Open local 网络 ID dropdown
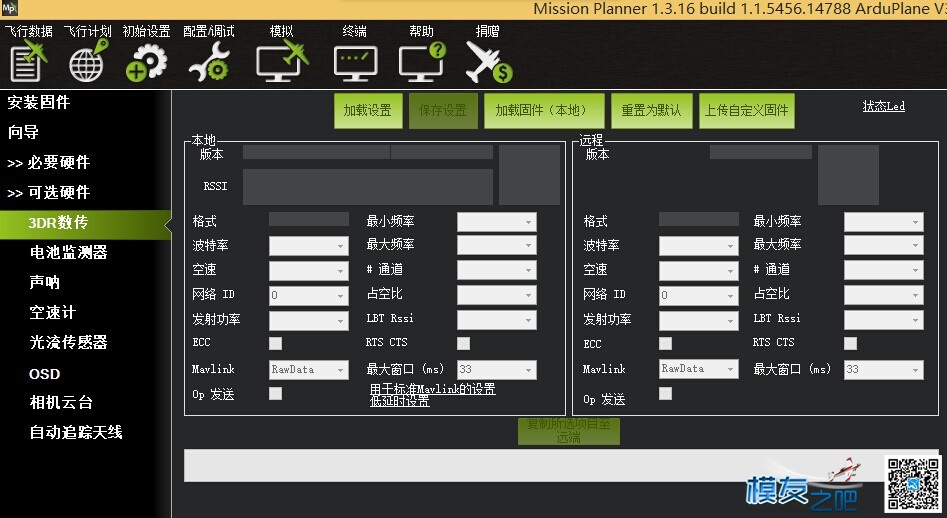Screen dimensions: 947x518 coord(309,295)
